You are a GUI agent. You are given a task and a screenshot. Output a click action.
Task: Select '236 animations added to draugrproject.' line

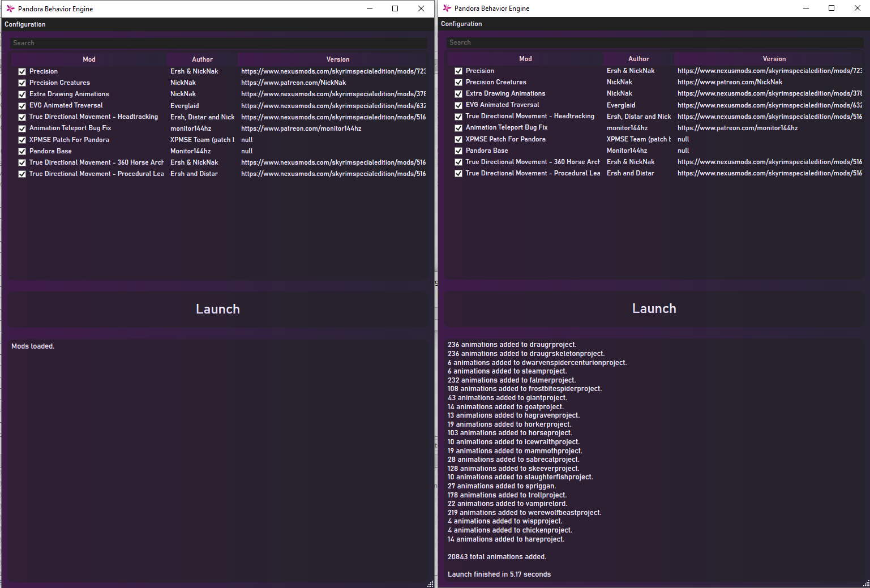tap(512, 345)
